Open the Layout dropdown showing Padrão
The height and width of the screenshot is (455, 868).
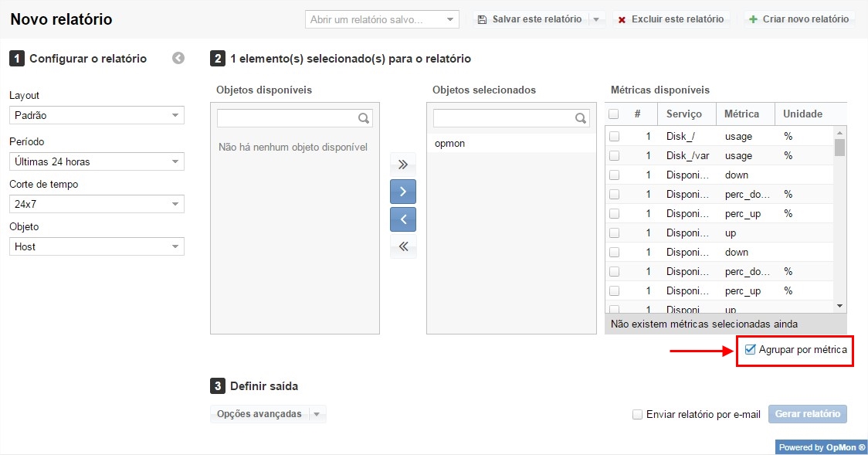point(97,115)
